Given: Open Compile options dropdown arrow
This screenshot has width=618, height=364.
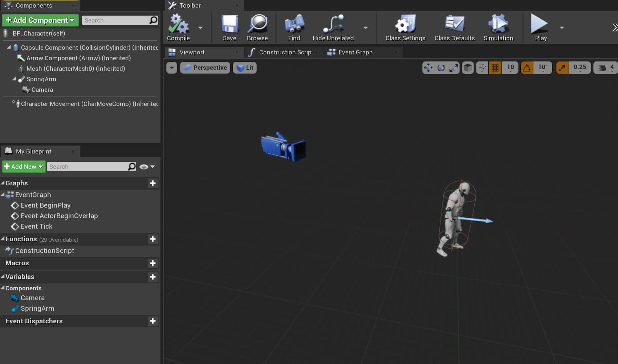Looking at the screenshot, I should pyautogui.click(x=200, y=28).
